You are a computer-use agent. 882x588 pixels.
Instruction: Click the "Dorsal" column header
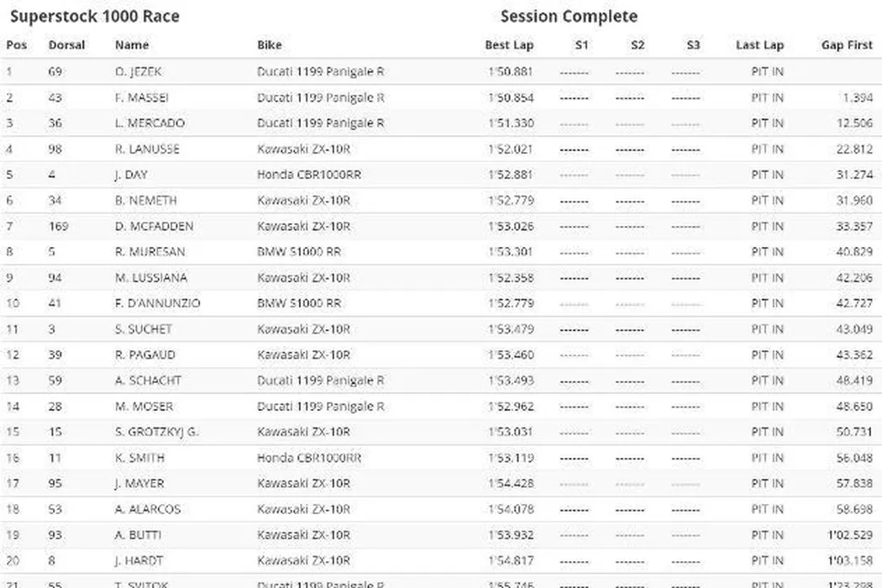click(66, 45)
